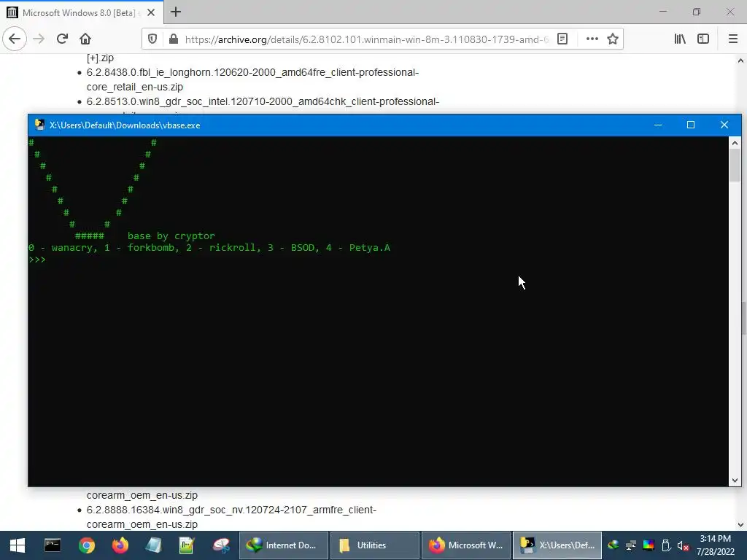Click the vbase.exe console title icon

40,125
